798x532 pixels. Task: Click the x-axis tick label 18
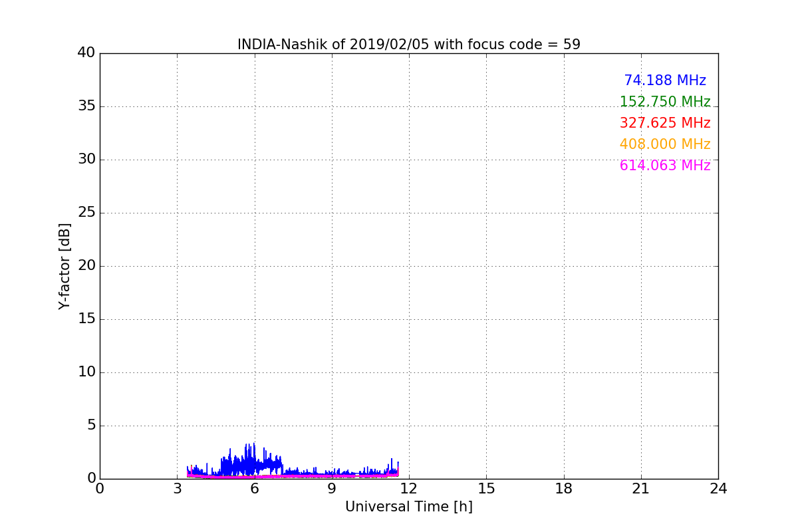point(564,489)
